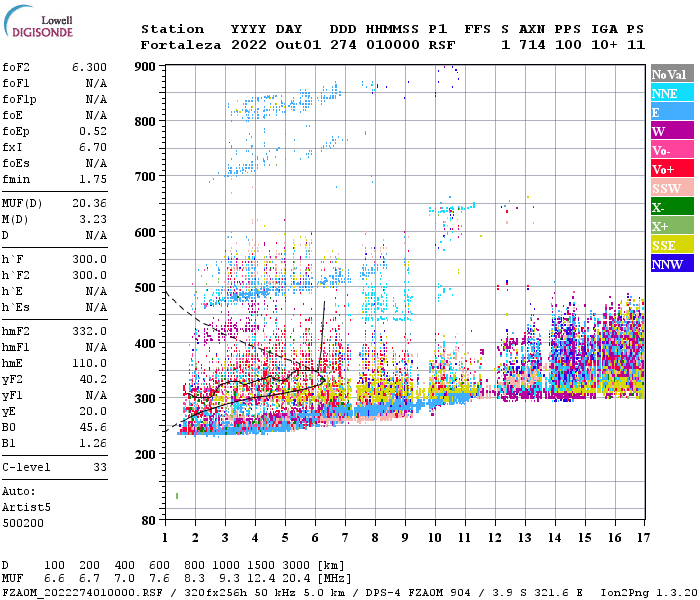Click the M(D) value 3.23
The height and width of the screenshot is (600, 700).
93,219
